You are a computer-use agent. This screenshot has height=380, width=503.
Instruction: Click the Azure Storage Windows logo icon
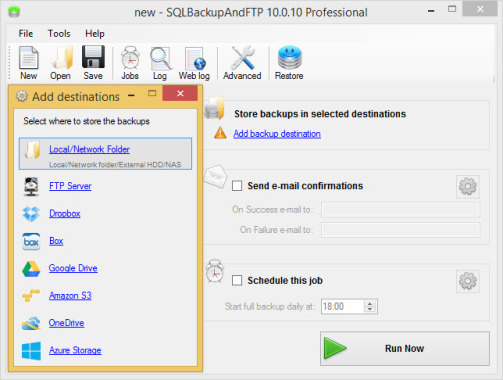[x=31, y=351]
